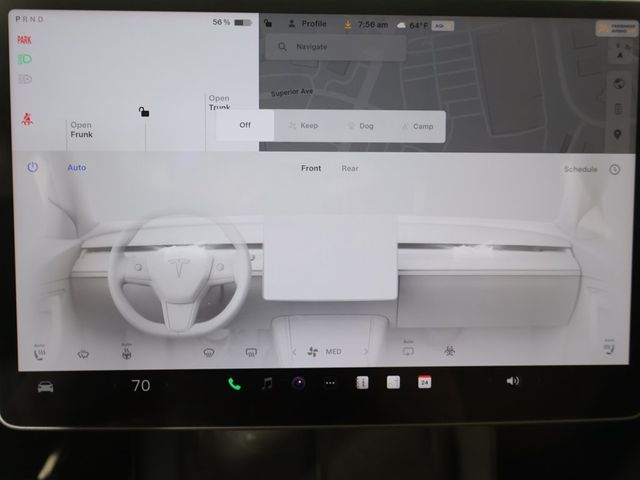640x480 pixels.
Task: Tap the 64°F weather indicator
Action: (x=412, y=25)
